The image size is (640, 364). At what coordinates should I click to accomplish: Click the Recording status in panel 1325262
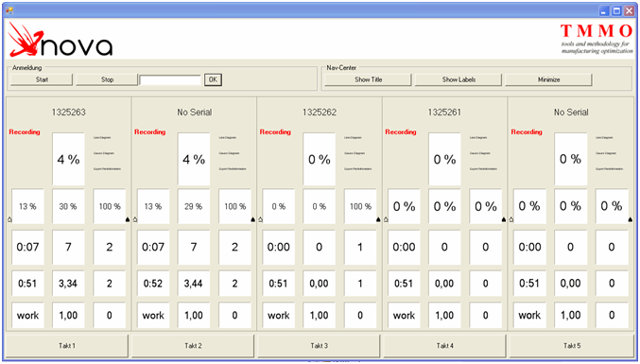(275, 131)
